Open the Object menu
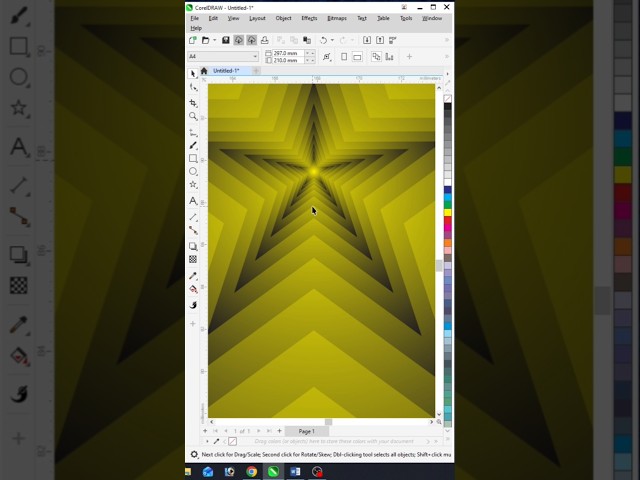The height and width of the screenshot is (480, 640). click(283, 18)
